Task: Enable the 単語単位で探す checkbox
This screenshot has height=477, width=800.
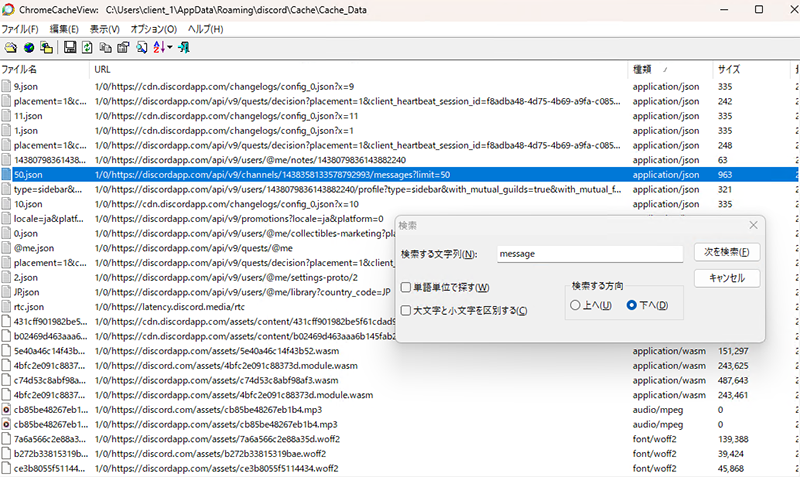Action: 406,288
